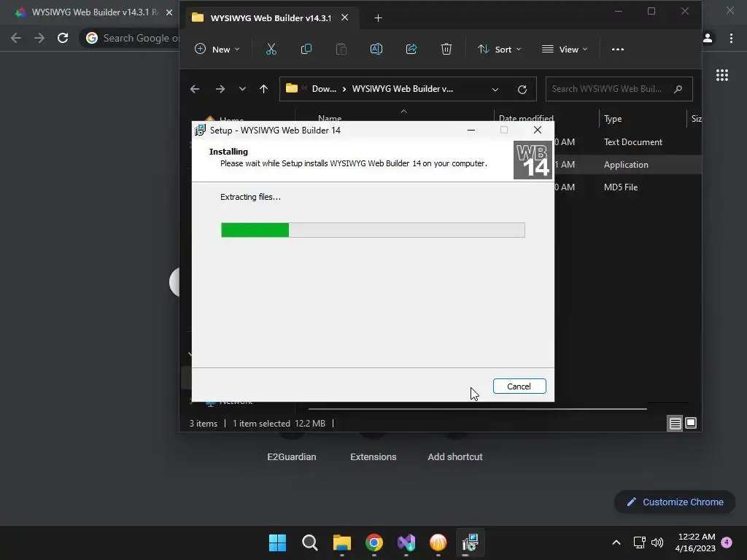Click the installation progress bar

(373, 230)
